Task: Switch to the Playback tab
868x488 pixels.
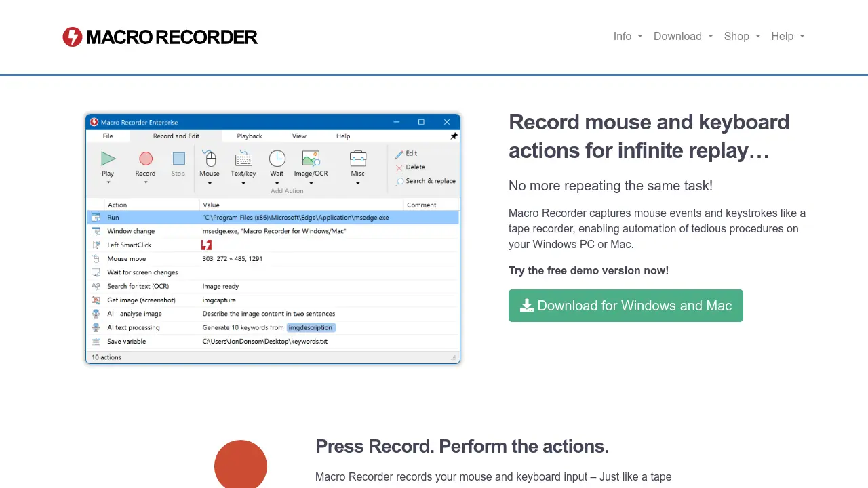Action: 250,136
